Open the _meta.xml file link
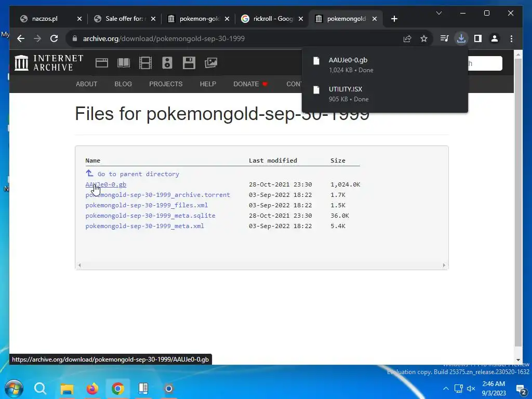Viewport: 532px width, 399px height. pyautogui.click(x=145, y=226)
